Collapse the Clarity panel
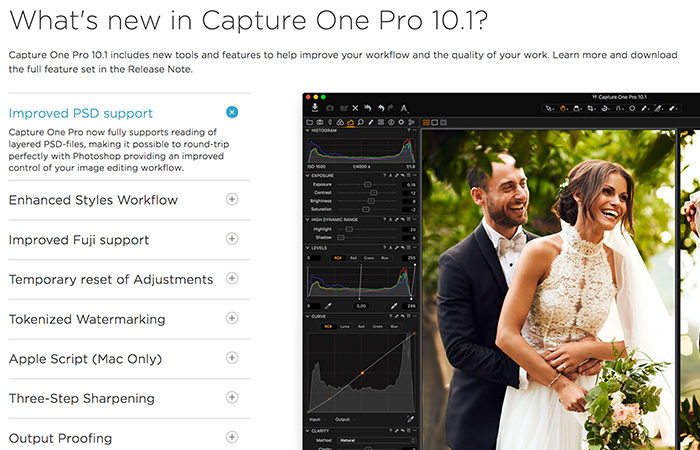The height and width of the screenshot is (450, 700). click(x=308, y=431)
